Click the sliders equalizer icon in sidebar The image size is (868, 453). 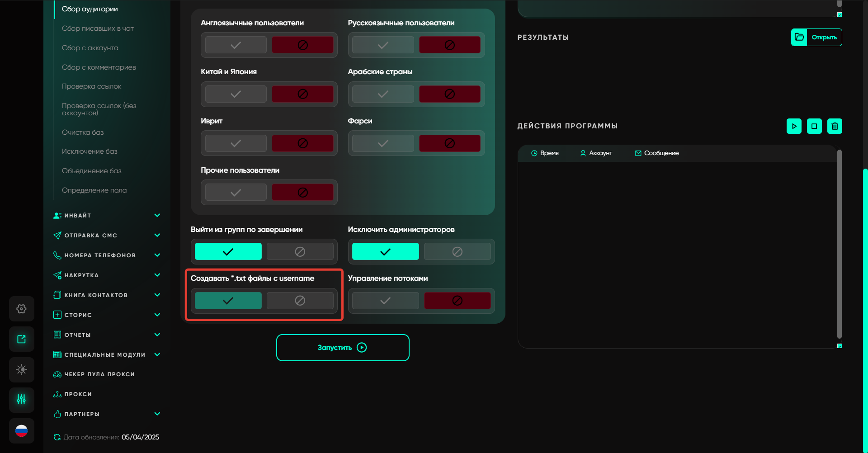tap(21, 399)
